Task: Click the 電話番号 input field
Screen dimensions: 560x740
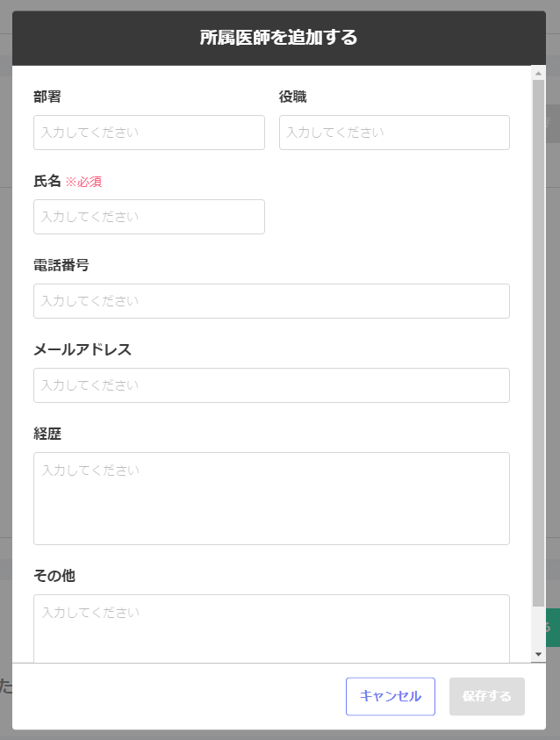Action: (x=272, y=301)
